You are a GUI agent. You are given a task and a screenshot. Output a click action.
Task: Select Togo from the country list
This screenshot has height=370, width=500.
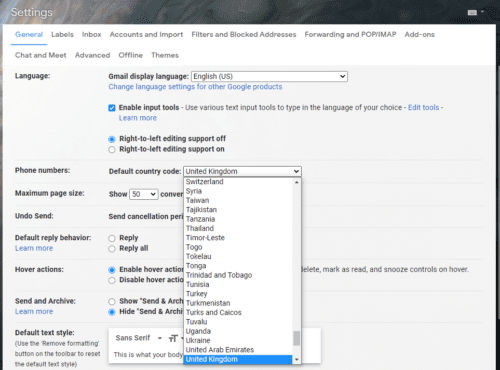[238, 247]
